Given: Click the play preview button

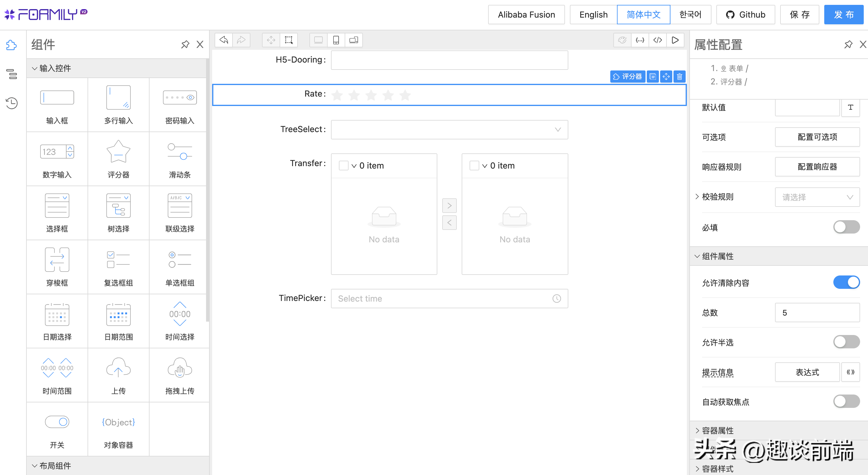Looking at the screenshot, I should pos(675,40).
